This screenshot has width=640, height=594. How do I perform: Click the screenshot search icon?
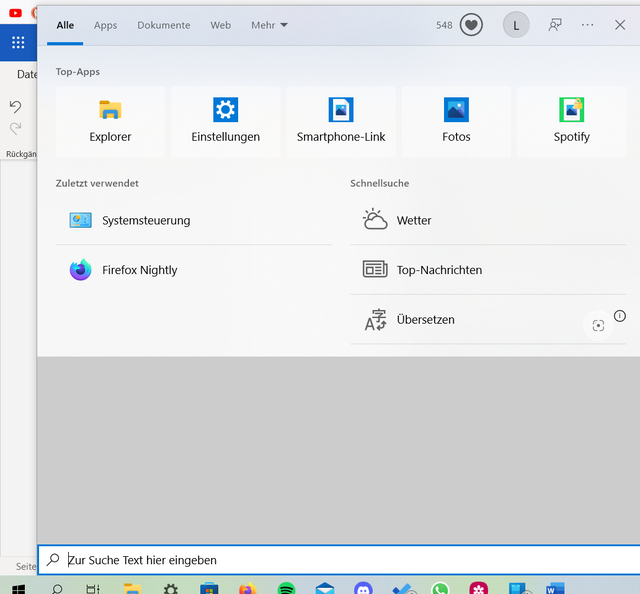[x=598, y=325]
